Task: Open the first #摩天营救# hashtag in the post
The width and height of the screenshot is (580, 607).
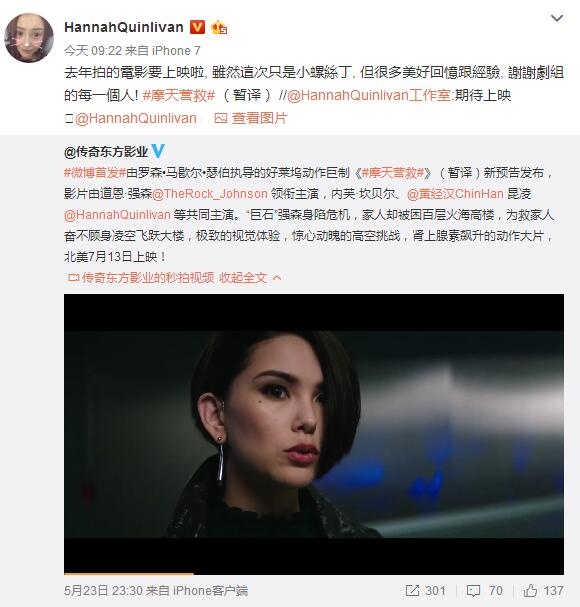Action: tap(179, 95)
